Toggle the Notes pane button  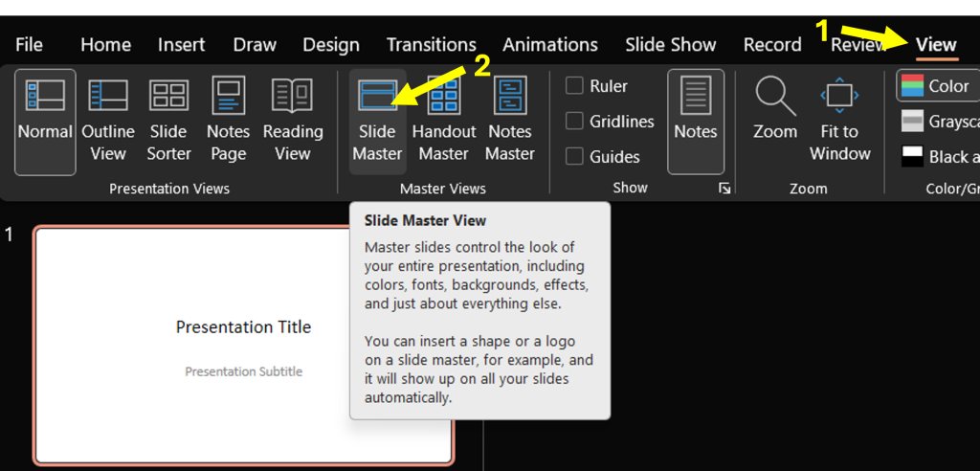point(696,120)
